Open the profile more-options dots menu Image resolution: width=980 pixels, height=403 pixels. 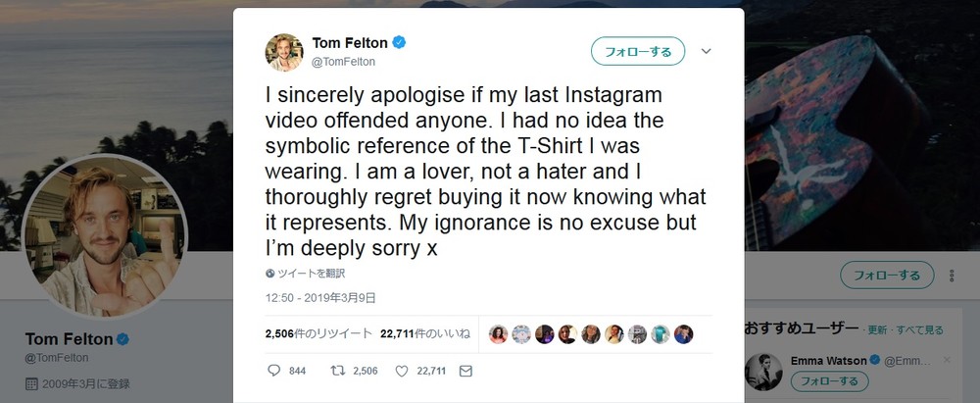click(951, 275)
